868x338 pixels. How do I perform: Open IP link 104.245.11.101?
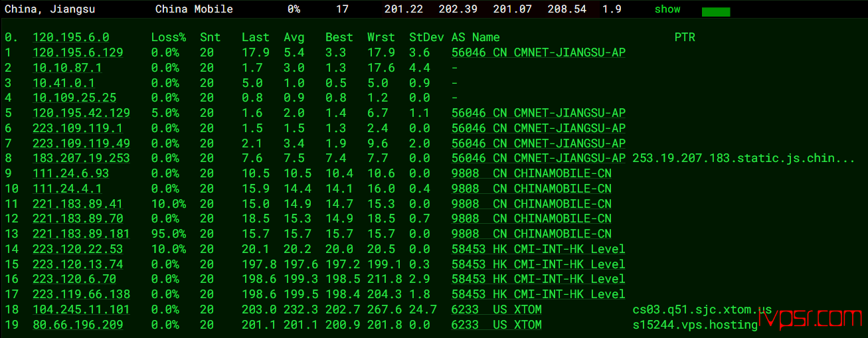82,309
